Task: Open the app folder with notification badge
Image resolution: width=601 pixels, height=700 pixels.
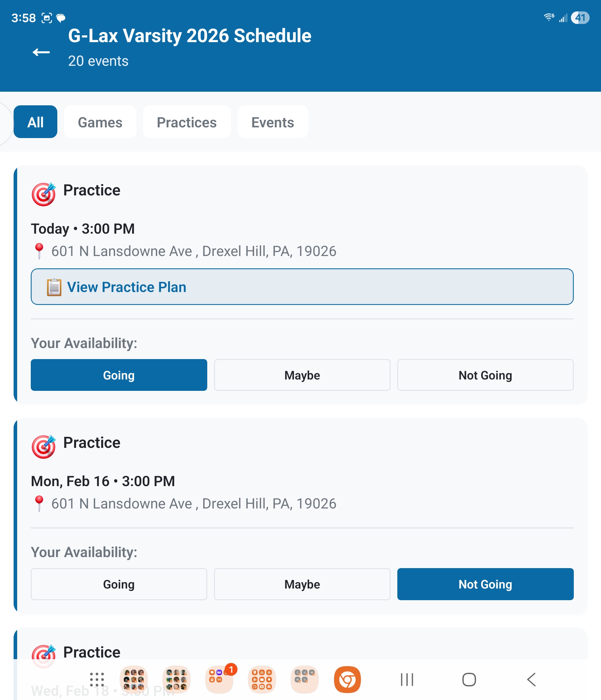Action: pyautogui.click(x=219, y=679)
